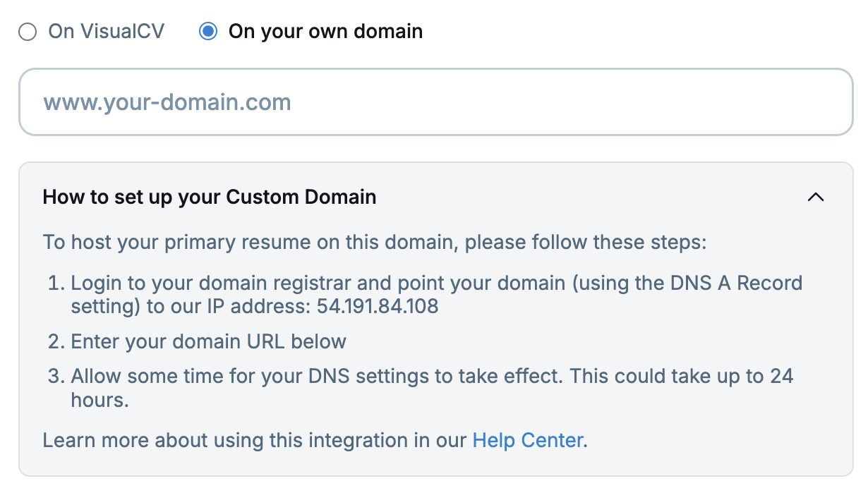Collapse instructions using the chevron up icon
Screen dimensions: 868x488
coord(815,197)
